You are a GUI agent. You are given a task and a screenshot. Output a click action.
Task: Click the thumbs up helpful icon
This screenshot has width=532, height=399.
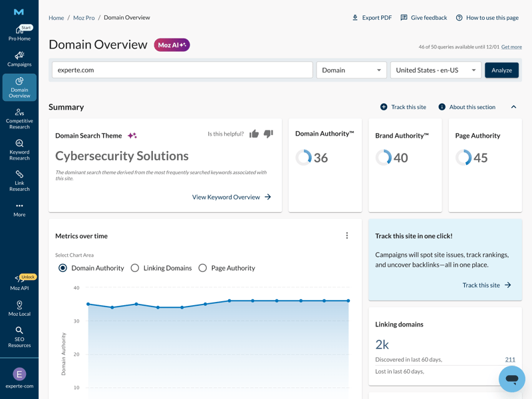(x=254, y=134)
